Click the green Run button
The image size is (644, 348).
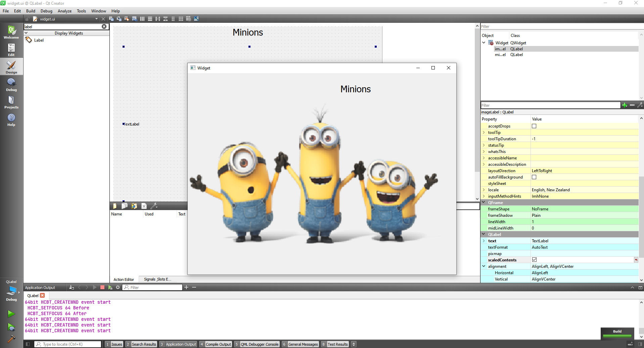coord(11,314)
